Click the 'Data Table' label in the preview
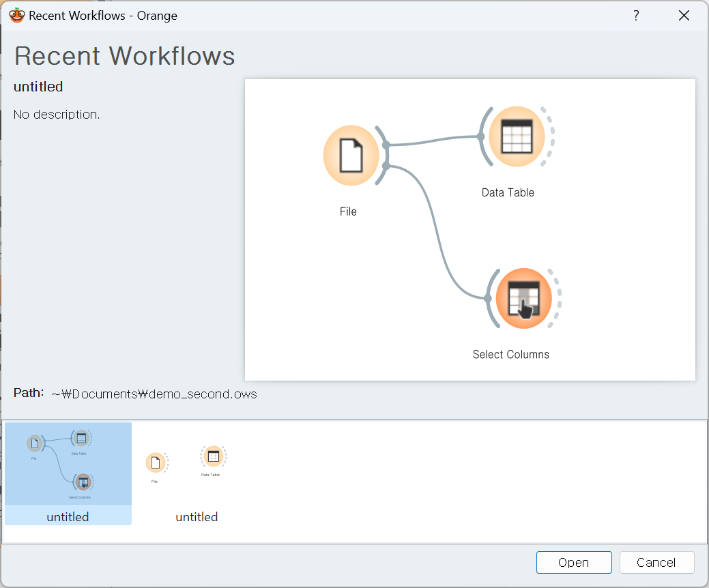Viewport: 709px width, 588px height. coord(508,192)
